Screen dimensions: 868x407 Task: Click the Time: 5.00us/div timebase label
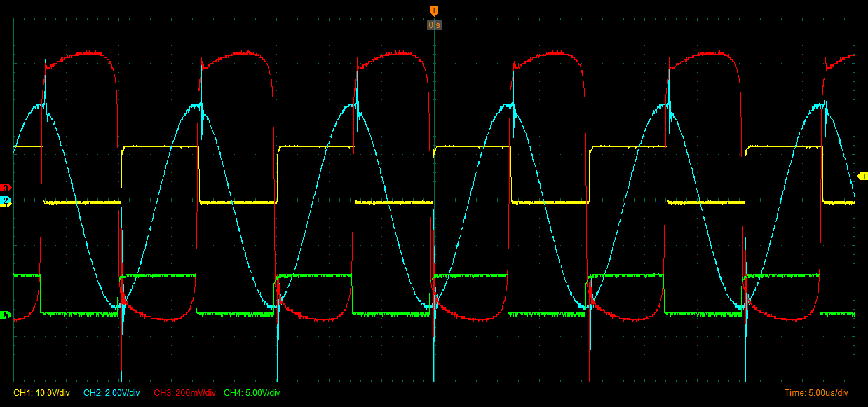816,393
